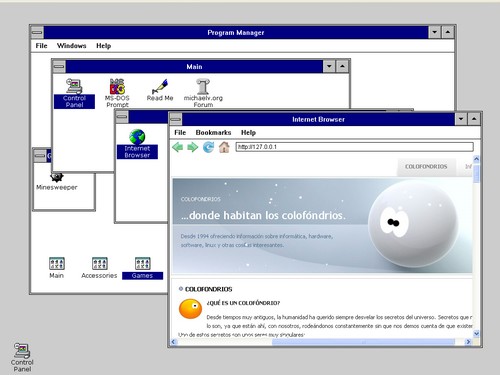Open Internet Browser File menu
The width and height of the screenshot is (500, 375).
180,132
